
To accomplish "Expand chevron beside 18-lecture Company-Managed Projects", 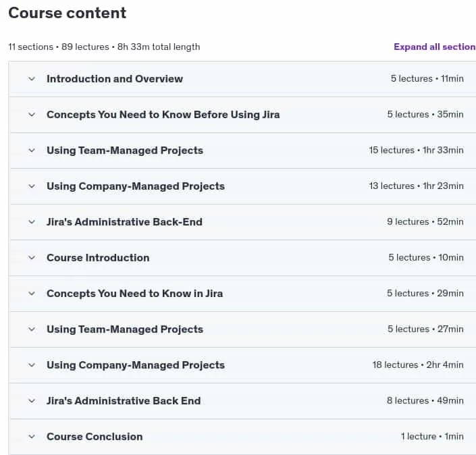I will point(32,365).
